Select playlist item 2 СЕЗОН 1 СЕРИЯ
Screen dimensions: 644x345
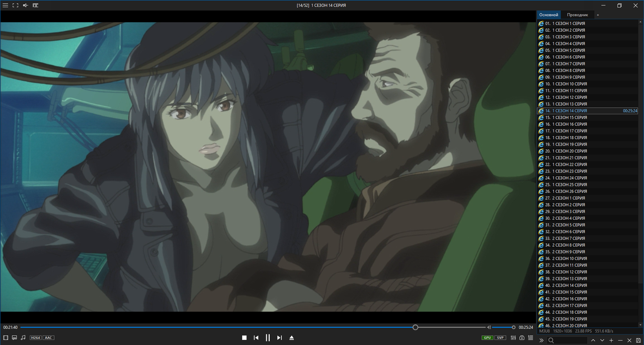[x=588, y=198]
